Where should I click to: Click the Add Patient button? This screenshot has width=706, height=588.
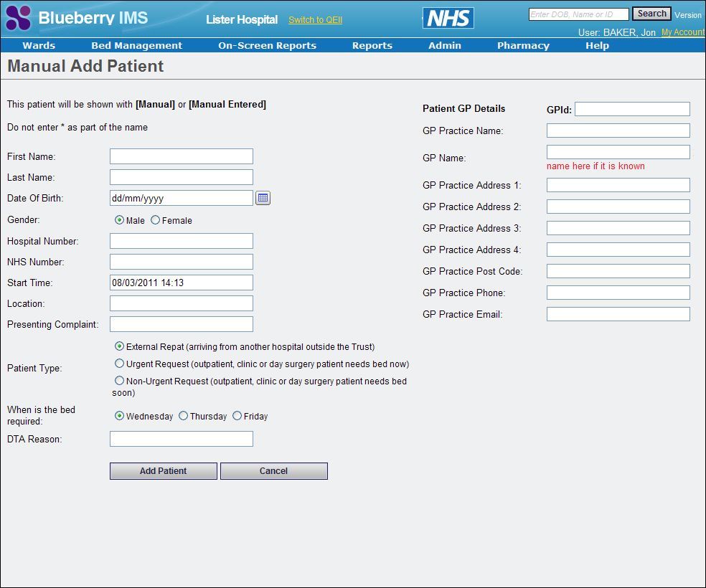point(163,470)
